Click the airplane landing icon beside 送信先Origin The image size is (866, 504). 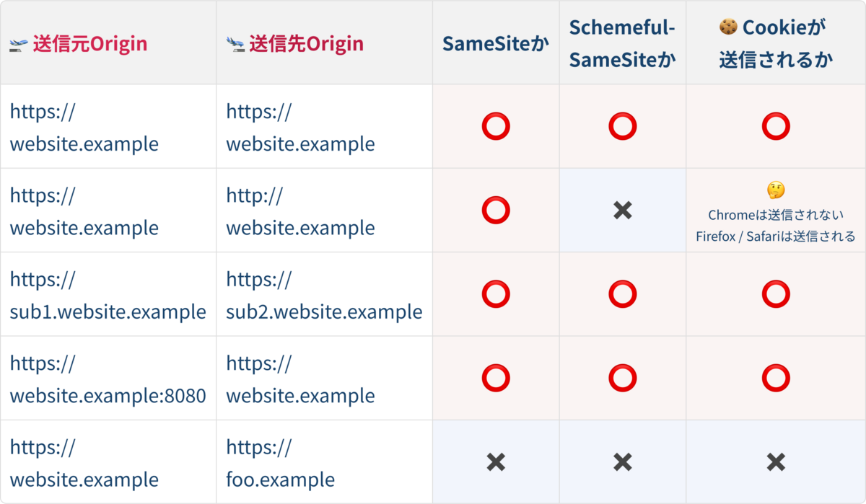235,45
